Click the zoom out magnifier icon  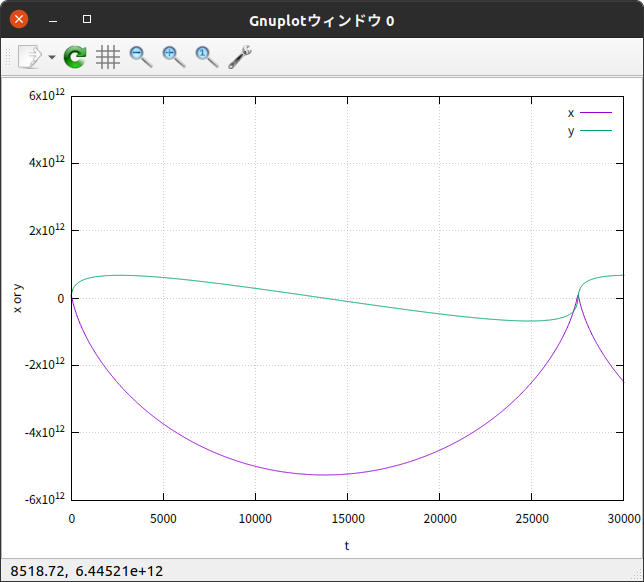(141, 57)
